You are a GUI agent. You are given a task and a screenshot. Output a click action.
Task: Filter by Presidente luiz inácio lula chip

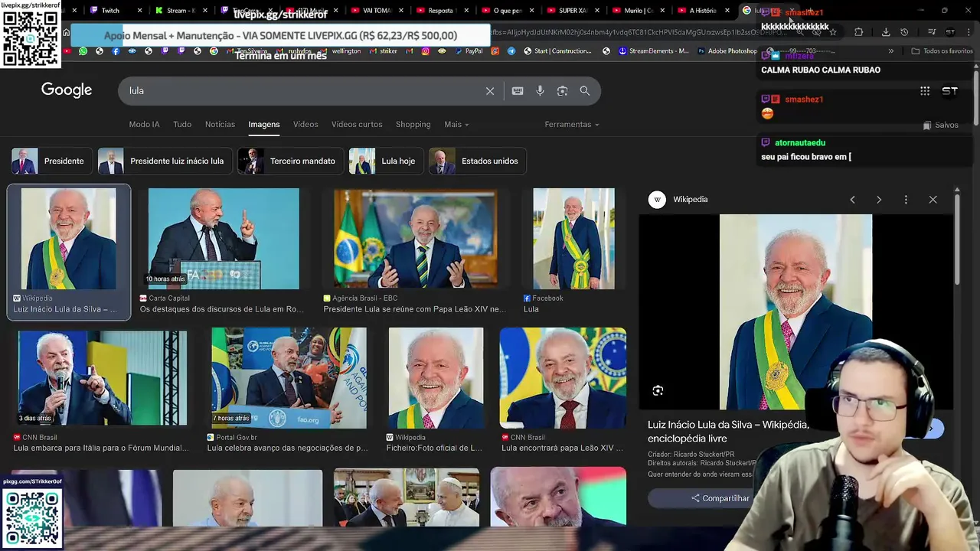tap(165, 161)
